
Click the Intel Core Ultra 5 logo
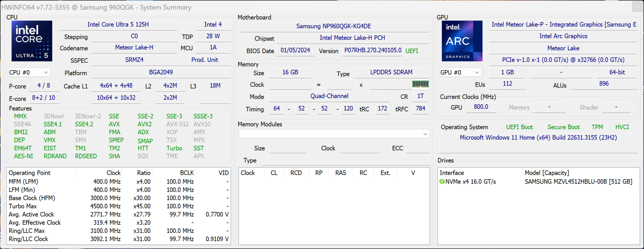pos(32,41)
